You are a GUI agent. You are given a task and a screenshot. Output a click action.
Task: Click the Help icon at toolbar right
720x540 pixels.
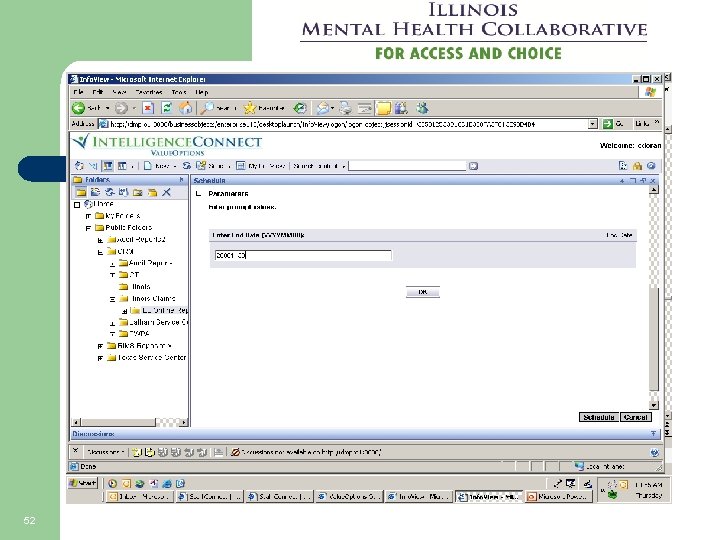pyautogui.click(x=651, y=166)
